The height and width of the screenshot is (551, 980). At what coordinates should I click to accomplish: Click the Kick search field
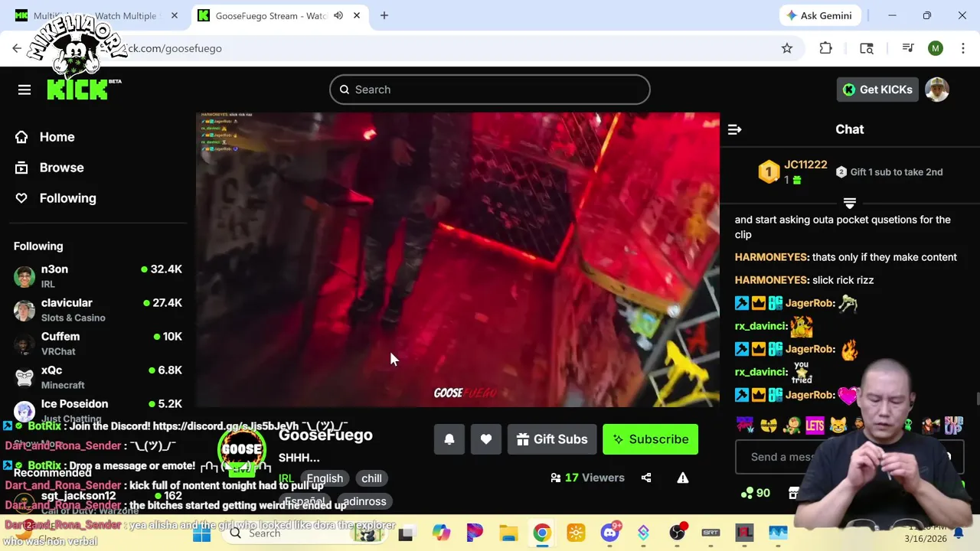(490, 90)
